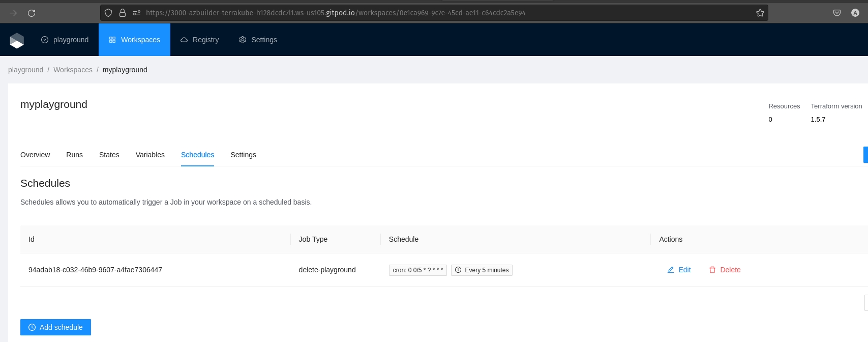The image size is (868, 342).
Task: Reload the page with browser refresh icon
Action: pos(32,13)
